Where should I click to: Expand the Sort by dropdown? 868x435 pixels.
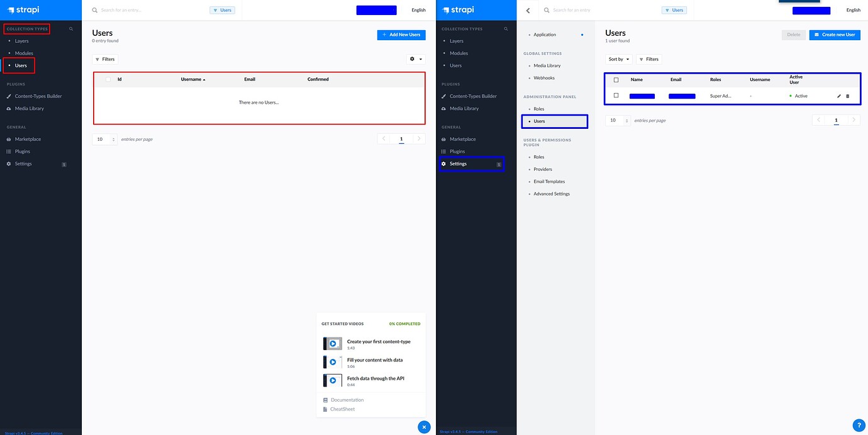619,59
